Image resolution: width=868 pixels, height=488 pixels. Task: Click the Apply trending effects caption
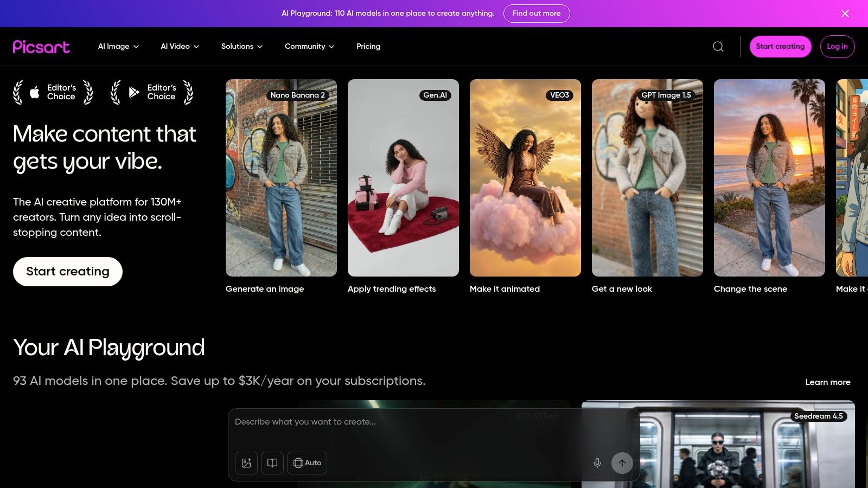(392, 289)
